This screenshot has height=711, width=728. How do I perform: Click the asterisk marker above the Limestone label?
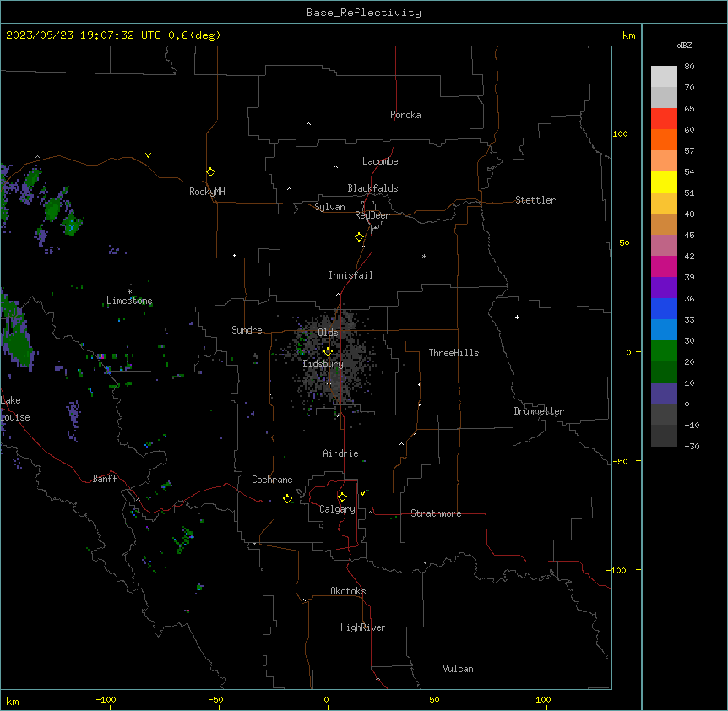(x=129, y=291)
